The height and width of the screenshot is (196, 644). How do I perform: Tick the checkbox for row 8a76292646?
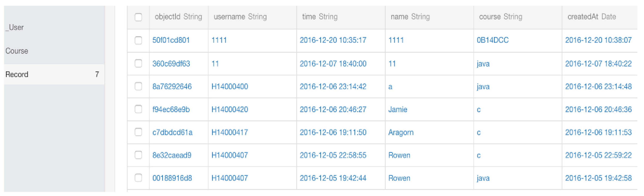point(138,86)
